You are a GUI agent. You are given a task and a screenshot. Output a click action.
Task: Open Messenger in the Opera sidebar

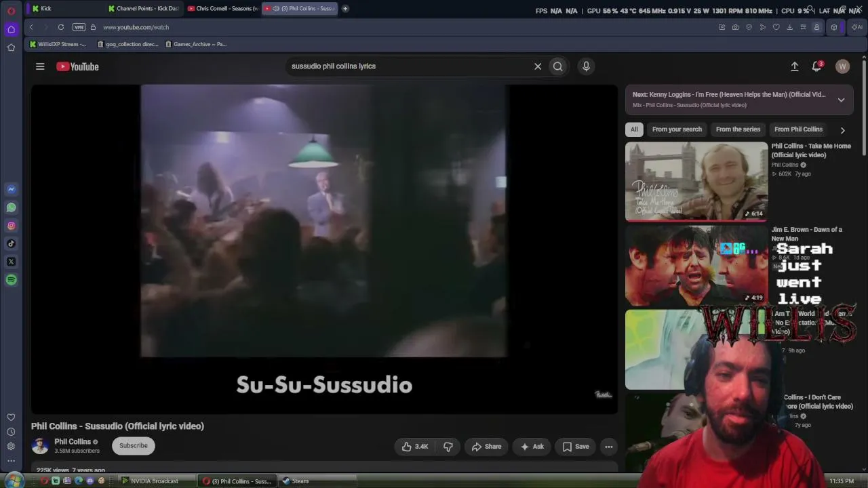11,189
